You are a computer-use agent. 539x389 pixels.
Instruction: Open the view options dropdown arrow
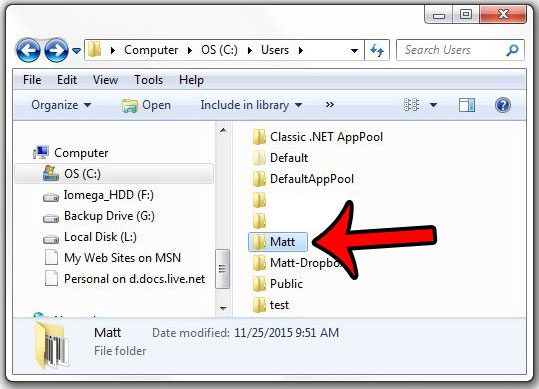[433, 105]
